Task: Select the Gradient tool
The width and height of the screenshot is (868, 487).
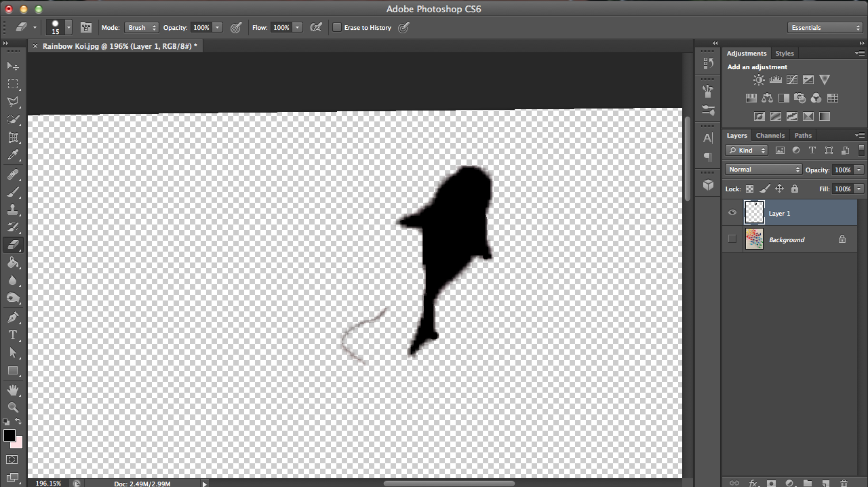Action: click(x=14, y=264)
